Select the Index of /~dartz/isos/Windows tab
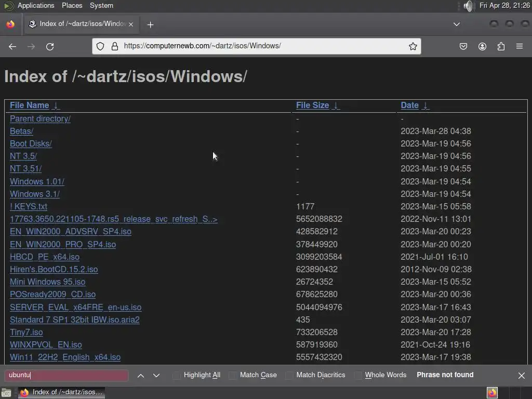This screenshot has width=532, height=399. 82,24
